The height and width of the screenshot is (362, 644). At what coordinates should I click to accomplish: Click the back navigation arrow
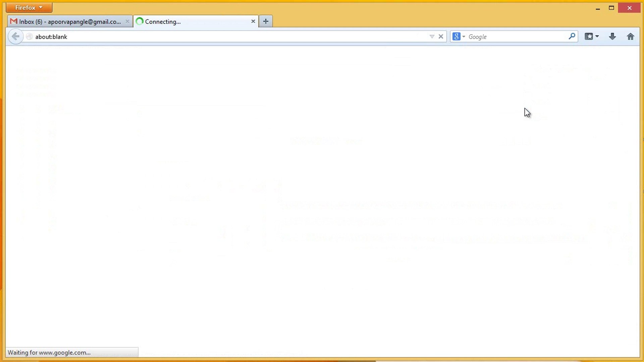[x=15, y=37]
